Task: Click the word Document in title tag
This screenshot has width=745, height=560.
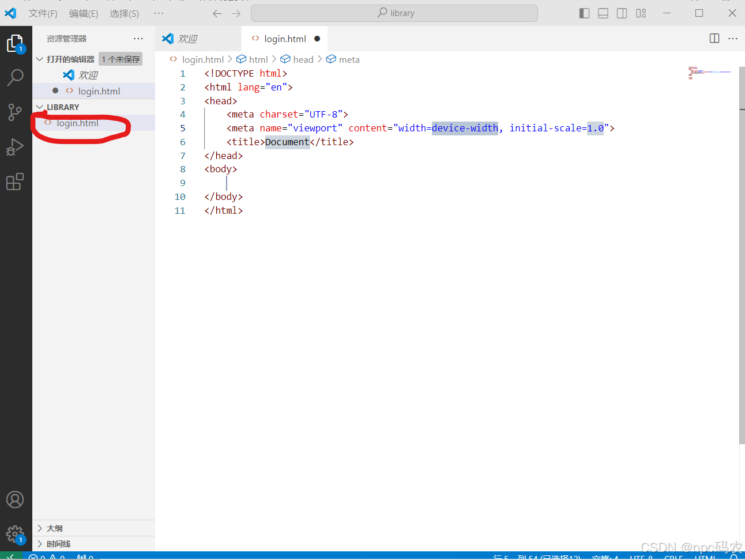Action: (x=287, y=142)
